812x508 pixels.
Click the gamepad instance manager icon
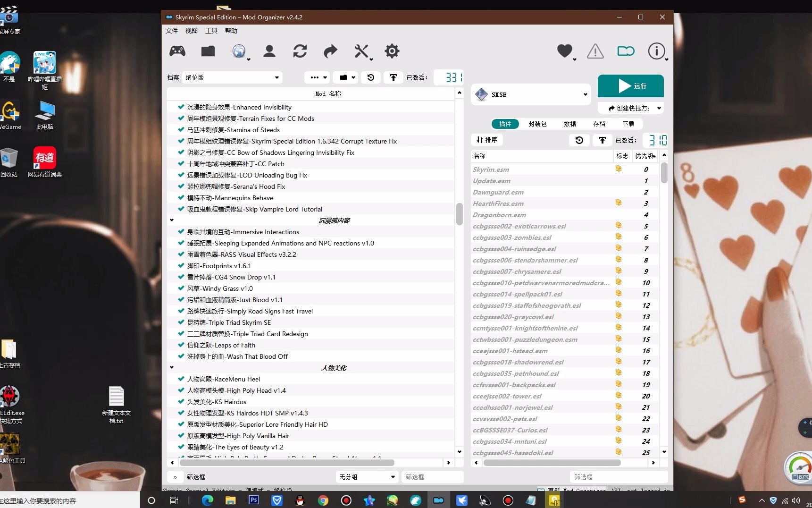pos(177,51)
